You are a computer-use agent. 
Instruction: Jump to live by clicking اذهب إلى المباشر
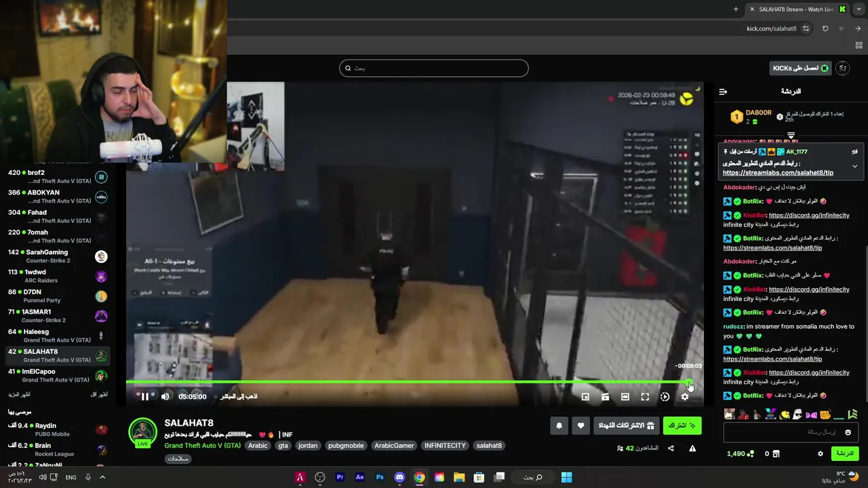click(x=238, y=396)
